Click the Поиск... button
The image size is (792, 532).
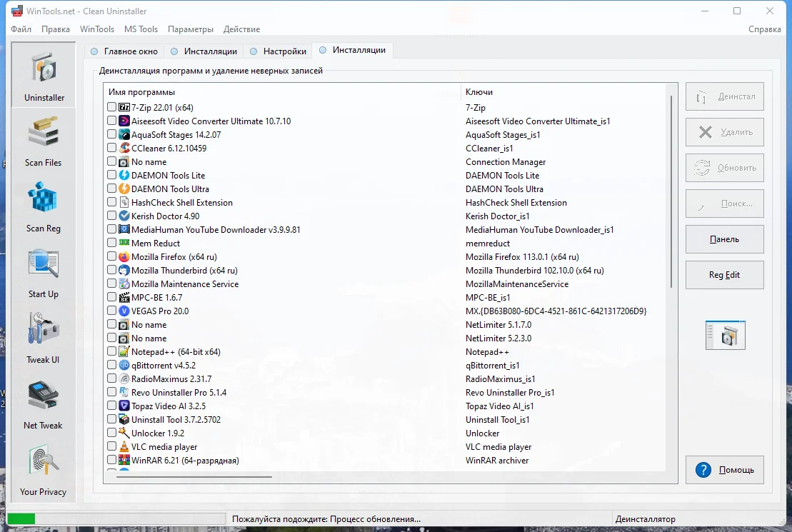tap(724, 204)
